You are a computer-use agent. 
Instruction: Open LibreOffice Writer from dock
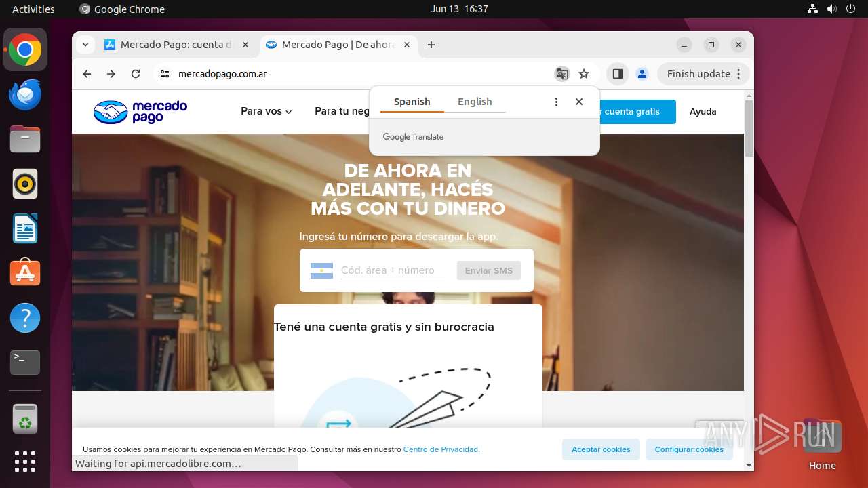25,228
